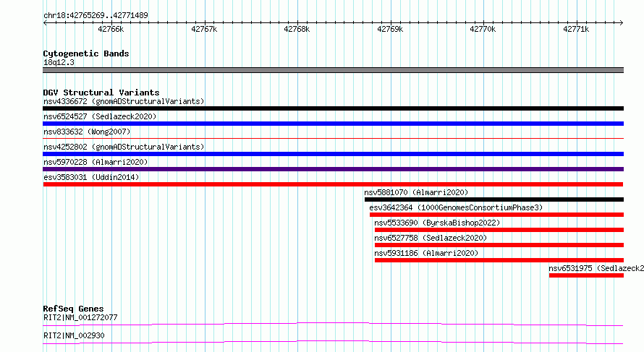This screenshot has height=352, width=644.
Task: Select the magenta RIT2|NM_002930 intron line
Action: (333, 342)
